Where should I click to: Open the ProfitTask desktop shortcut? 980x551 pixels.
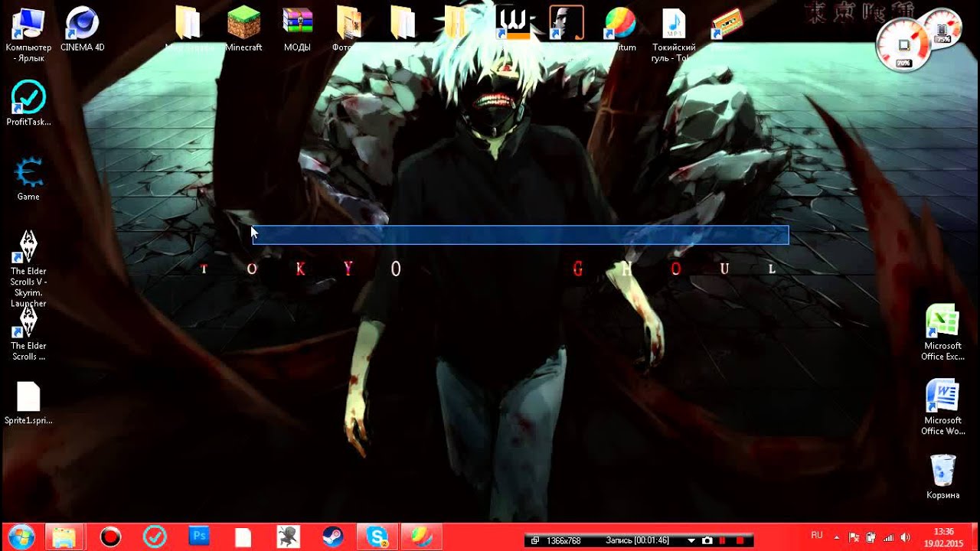click(x=28, y=98)
